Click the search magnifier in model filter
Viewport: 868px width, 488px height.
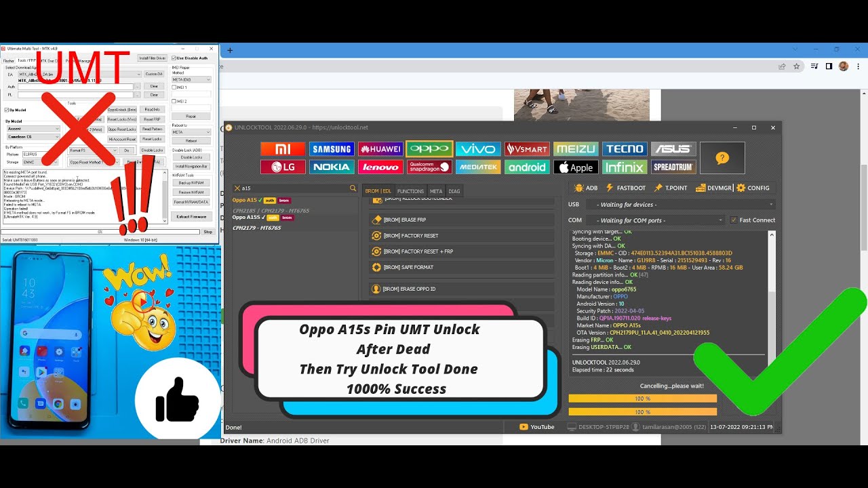coord(353,188)
